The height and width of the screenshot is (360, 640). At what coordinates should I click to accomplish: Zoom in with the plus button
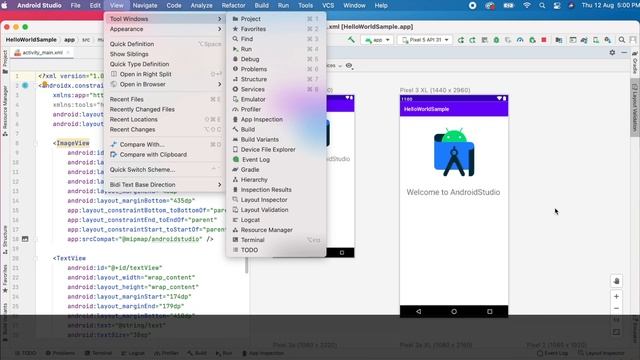coord(616,296)
